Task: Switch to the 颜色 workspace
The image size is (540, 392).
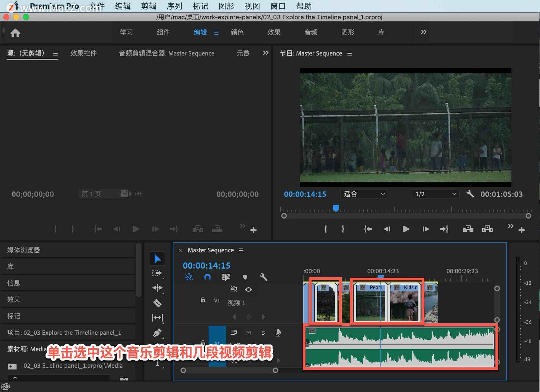Action: coord(237,32)
